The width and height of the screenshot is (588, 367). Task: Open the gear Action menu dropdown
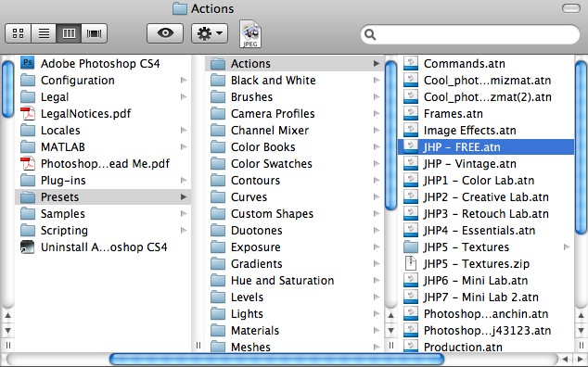pos(210,33)
